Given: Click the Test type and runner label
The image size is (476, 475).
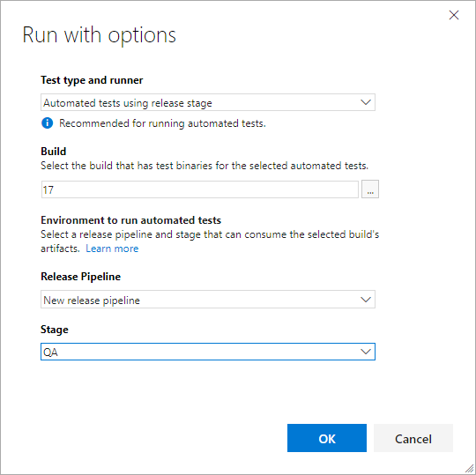Looking at the screenshot, I should pos(92,80).
